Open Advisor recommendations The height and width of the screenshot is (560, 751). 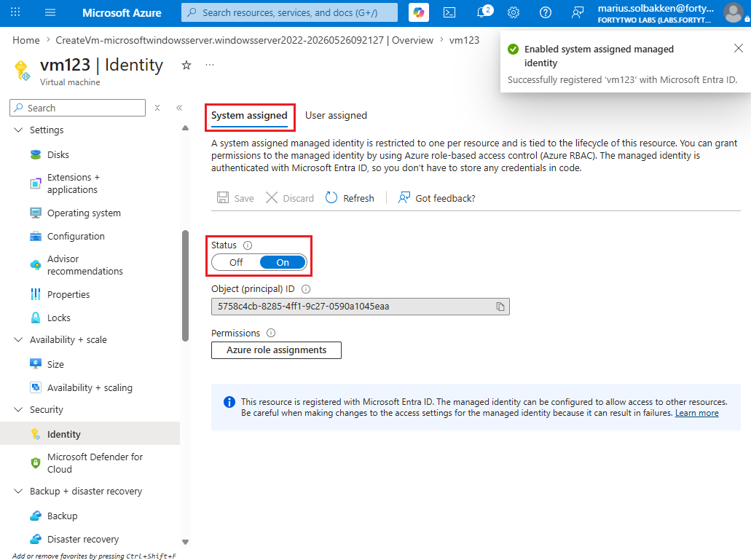pos(84,264)
